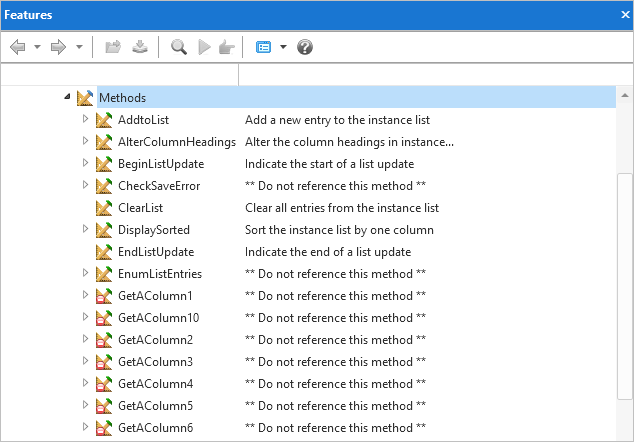
Task: Click the GetAColumn4 restricted method icon
Action: (x=104, y=383)
